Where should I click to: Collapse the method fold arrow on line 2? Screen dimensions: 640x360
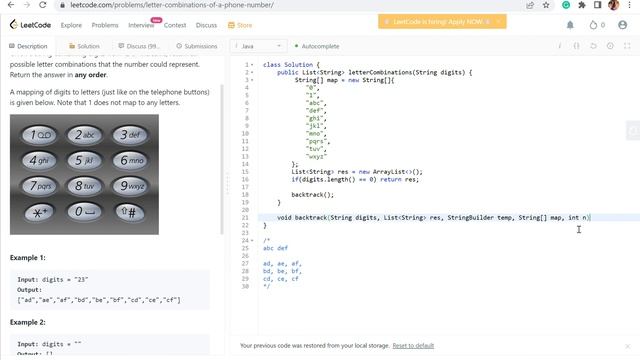point(252,73)
